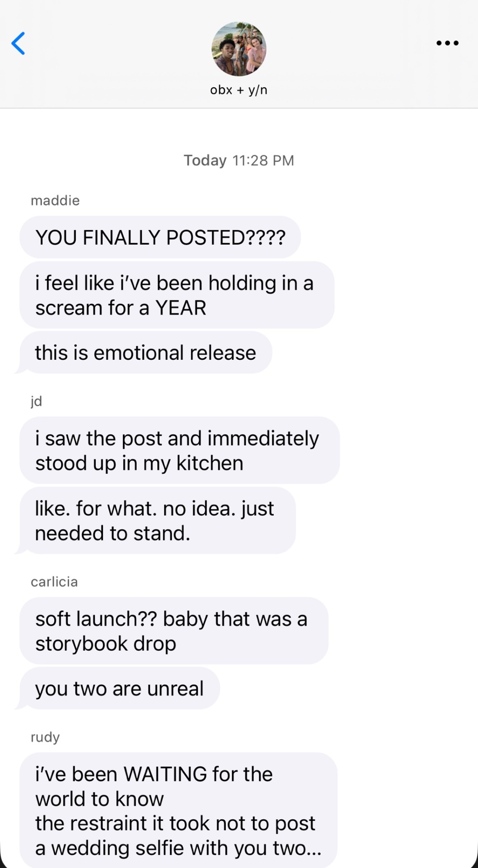Tap the sender name 'carlicia'

point(54,581)
